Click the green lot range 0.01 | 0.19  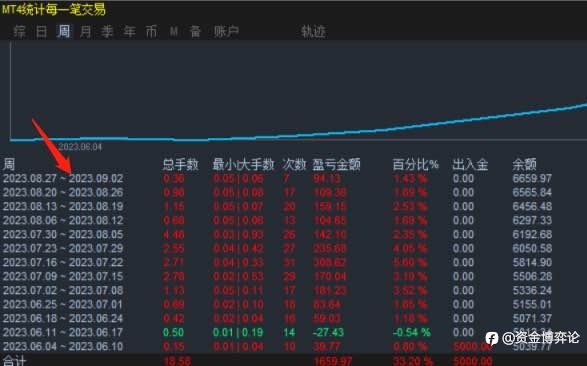coord(238,332)
